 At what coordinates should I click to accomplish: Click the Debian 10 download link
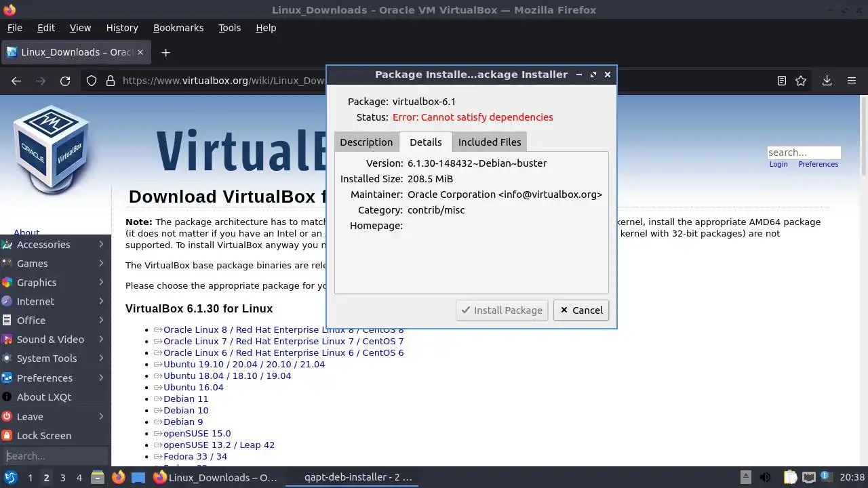pos(186,410)
